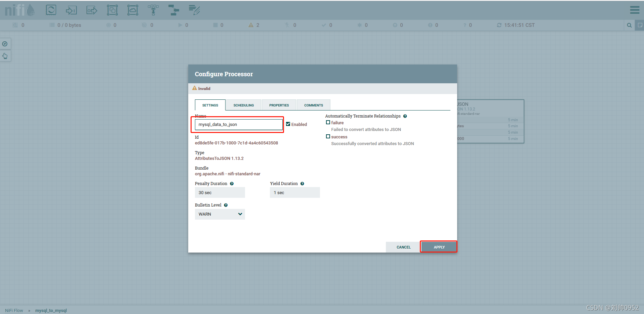
Task: Switch to the SCHEDULING tab
Action: [x=244, y=105]
